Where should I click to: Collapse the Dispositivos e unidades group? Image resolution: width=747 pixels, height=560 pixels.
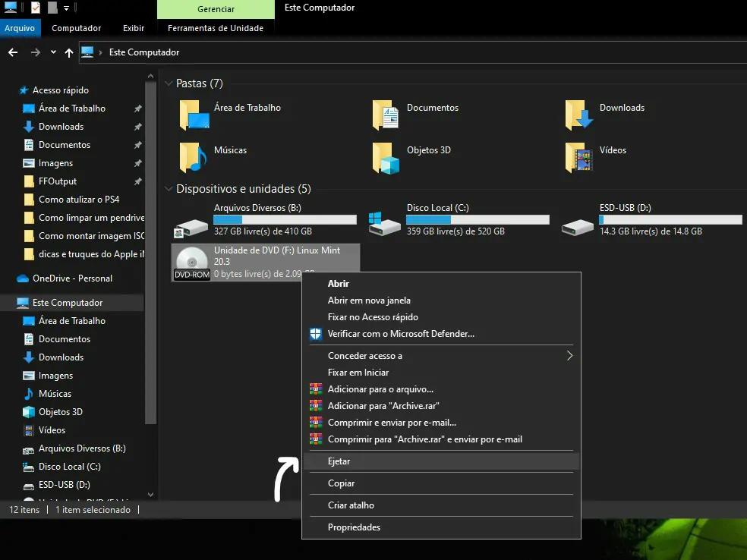[169, 189]
